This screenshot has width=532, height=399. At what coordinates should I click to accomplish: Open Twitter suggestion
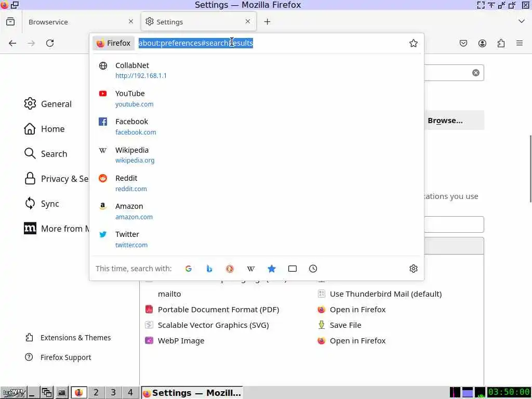pyautogui.click(x=257, y=239)
